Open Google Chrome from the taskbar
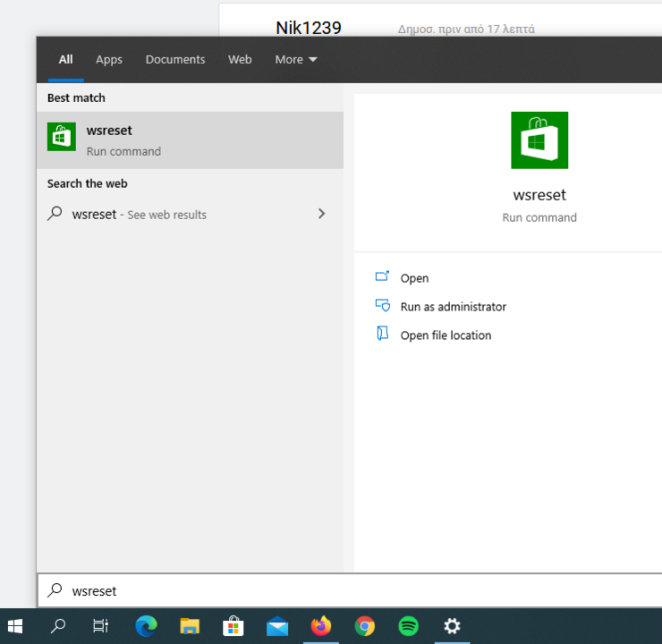The width and height of the screenshot is (662, 644). pos(364,626)
